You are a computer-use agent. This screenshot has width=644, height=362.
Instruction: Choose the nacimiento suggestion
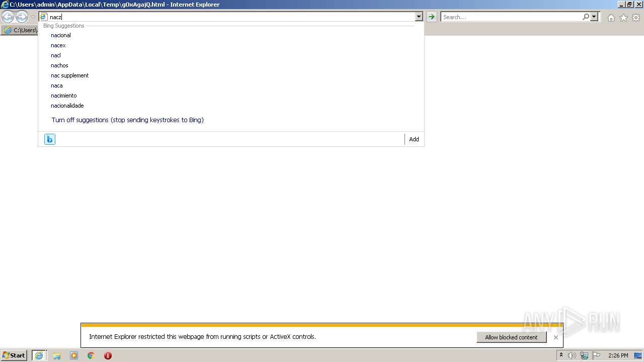pyautogui.click(x=64, y=96)
